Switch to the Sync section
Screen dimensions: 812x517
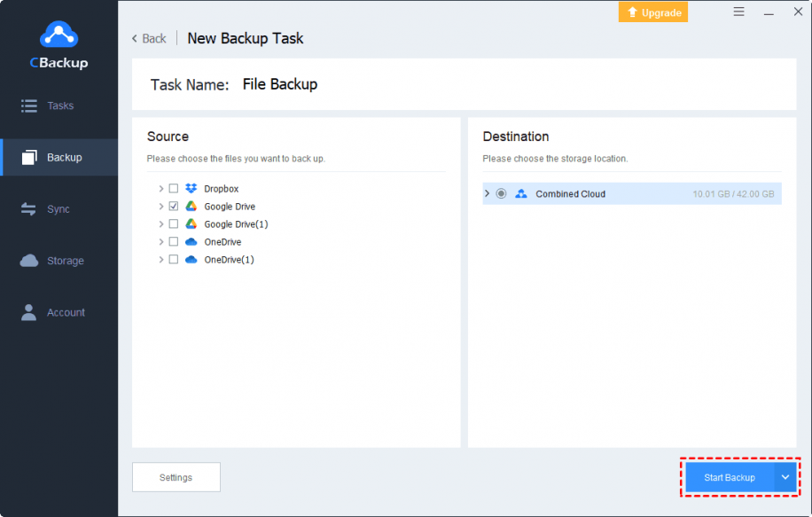pos(58,209)
